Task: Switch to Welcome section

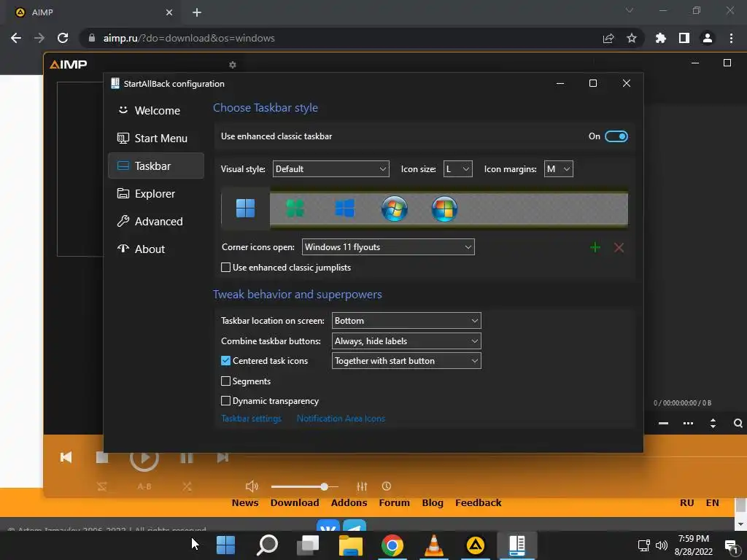Action: tap(156, 111)
